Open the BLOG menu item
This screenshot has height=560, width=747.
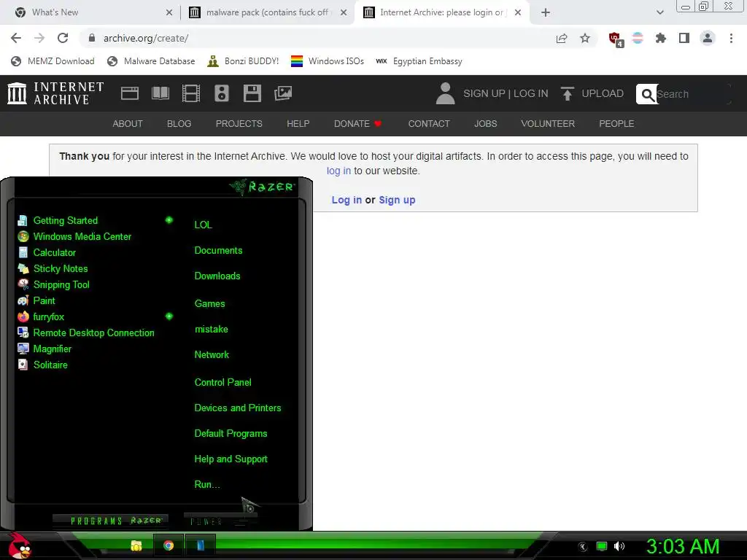pyautogui.click(x=179, y=124)
